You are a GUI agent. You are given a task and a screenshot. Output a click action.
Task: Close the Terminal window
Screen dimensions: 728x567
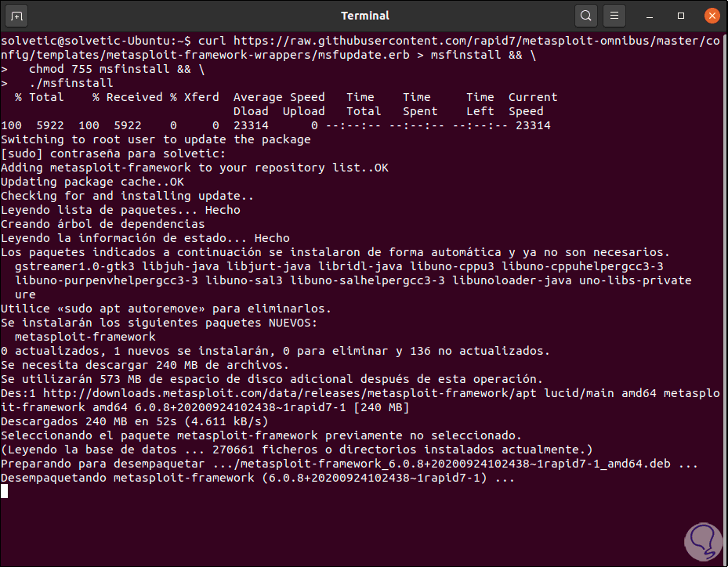(x=712, y=16)
